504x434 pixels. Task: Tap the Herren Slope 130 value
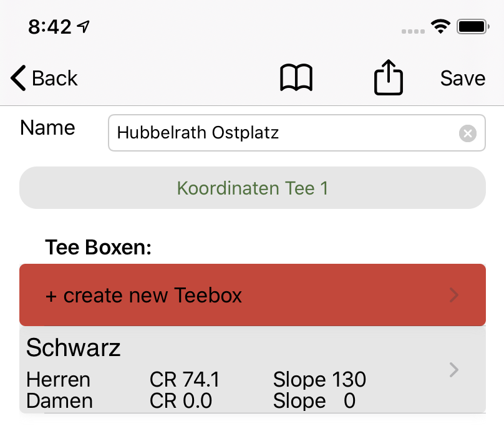[319, 380]
